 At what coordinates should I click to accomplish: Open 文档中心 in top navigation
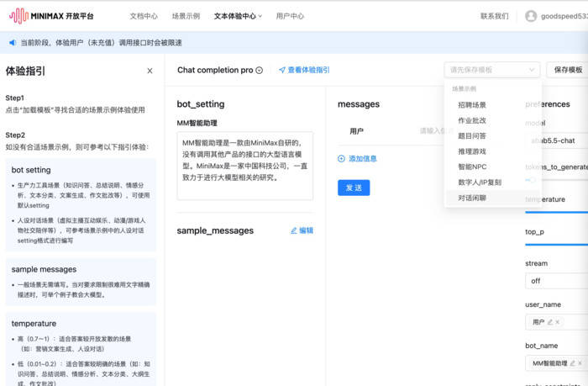[144, 16]
